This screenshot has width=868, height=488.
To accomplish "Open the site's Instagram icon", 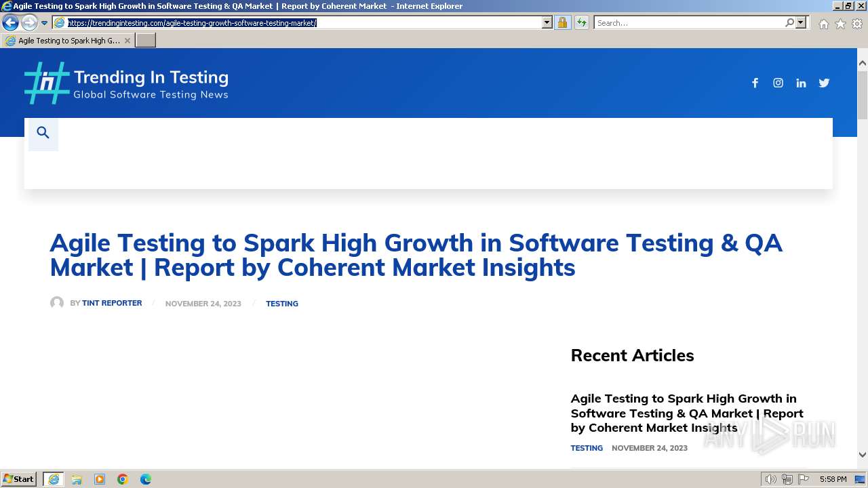I will pos(778,83).
